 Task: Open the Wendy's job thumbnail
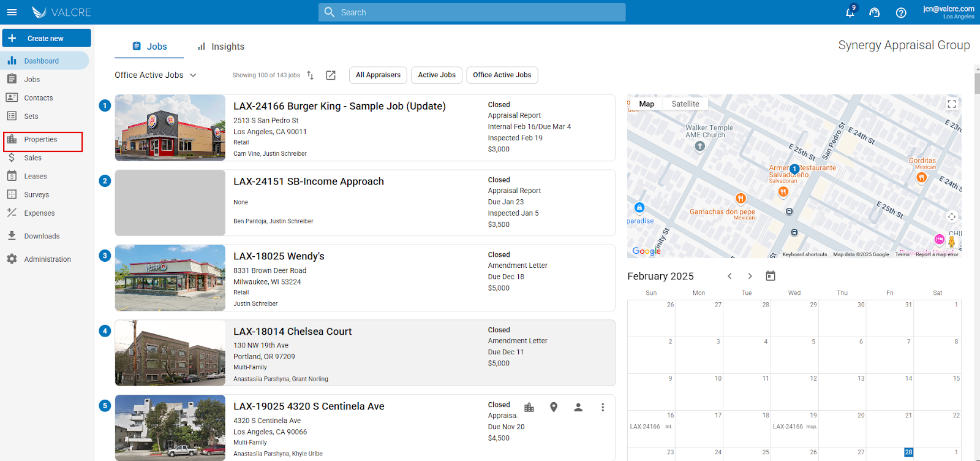(170, 278)
